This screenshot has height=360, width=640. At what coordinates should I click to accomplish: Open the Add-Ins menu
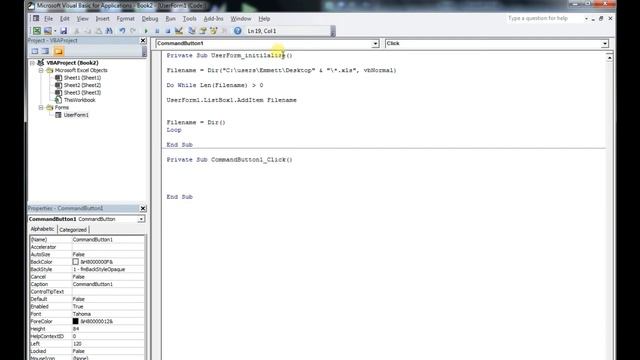213,19
